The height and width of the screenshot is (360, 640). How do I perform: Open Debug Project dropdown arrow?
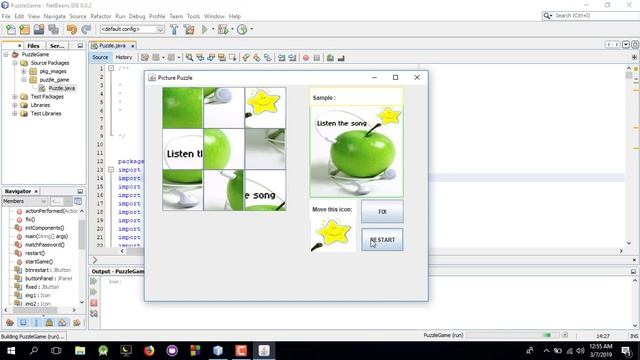[232, 29]
